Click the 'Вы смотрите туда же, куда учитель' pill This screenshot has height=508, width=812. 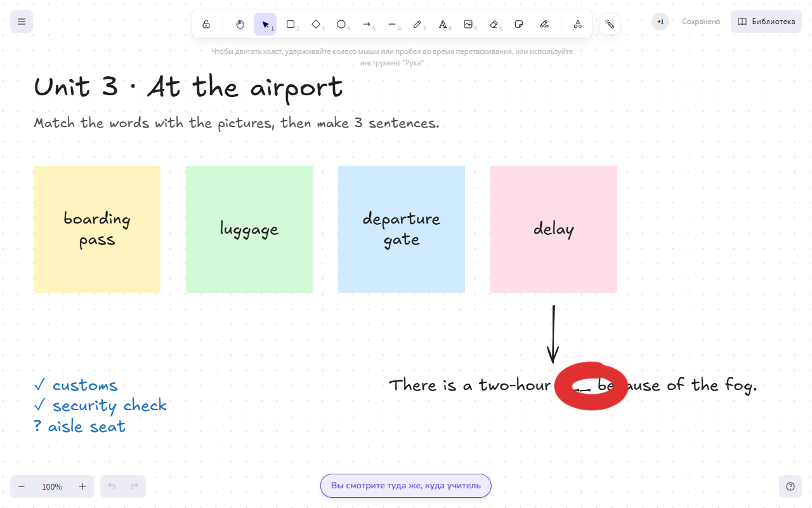pyautogui.click(x=406, y=486)
